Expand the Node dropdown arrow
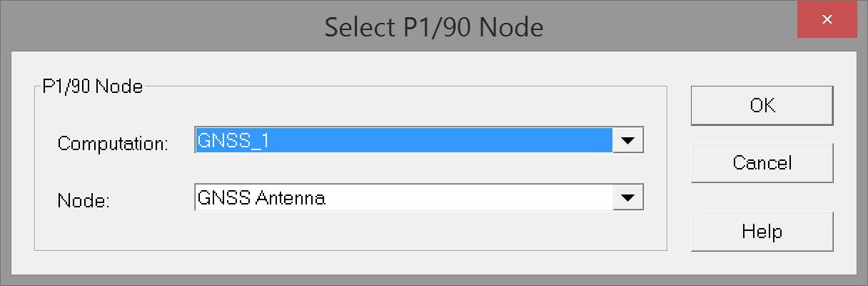Screen dimensions: 868x286 point(628,198)
